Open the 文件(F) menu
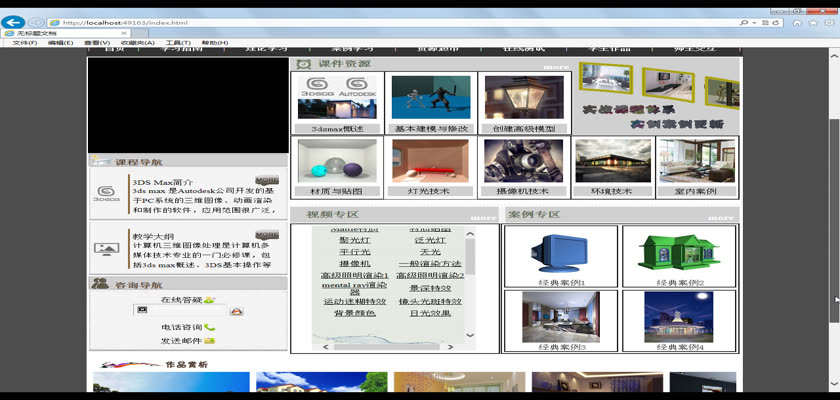This screenshot has width=840, height=400. click(x=25, y=43)
